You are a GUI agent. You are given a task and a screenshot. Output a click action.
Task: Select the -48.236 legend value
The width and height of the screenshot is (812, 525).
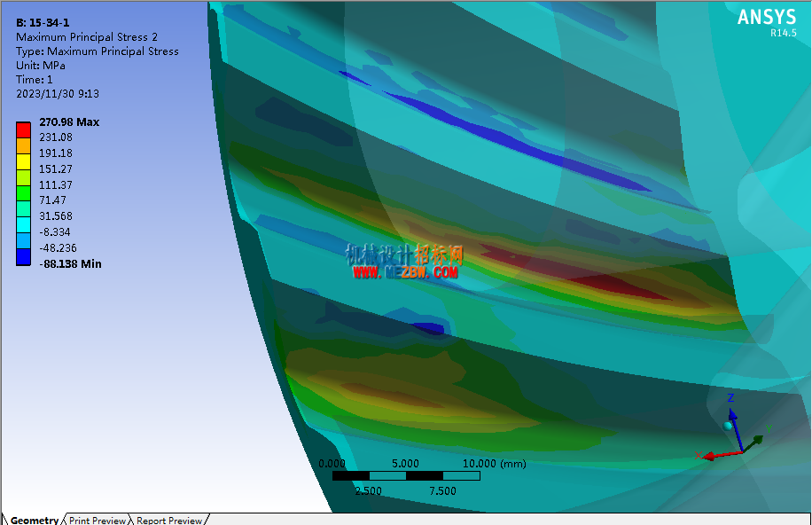[58, 248]
